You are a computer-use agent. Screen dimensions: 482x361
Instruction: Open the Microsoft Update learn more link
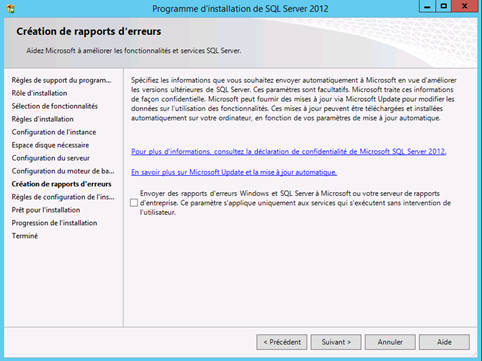[x=234, y=172]
